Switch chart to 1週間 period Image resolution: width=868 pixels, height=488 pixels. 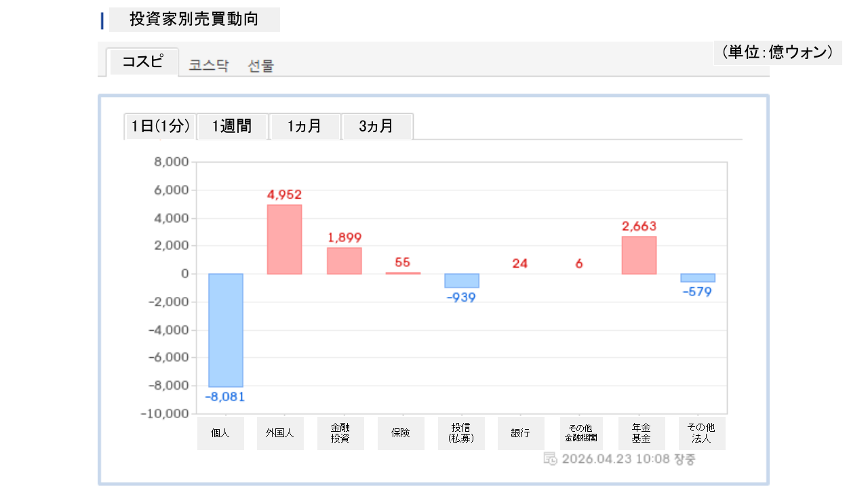pyautogui.click(x=232, y=126)
